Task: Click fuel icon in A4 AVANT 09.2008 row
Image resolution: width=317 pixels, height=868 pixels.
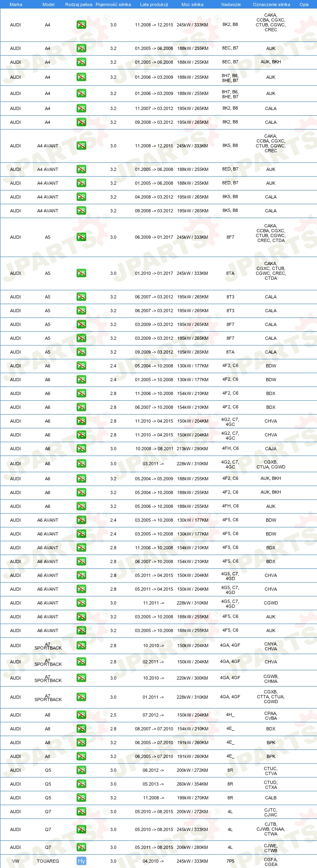Action: point(81,211)
